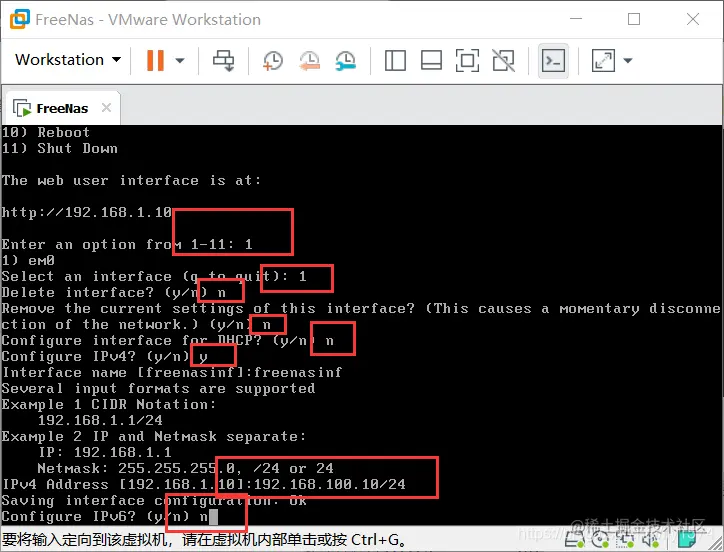Expand the stretch display dropdown arrow
This screenshot has height=552, width=724.
coord(627,61)
